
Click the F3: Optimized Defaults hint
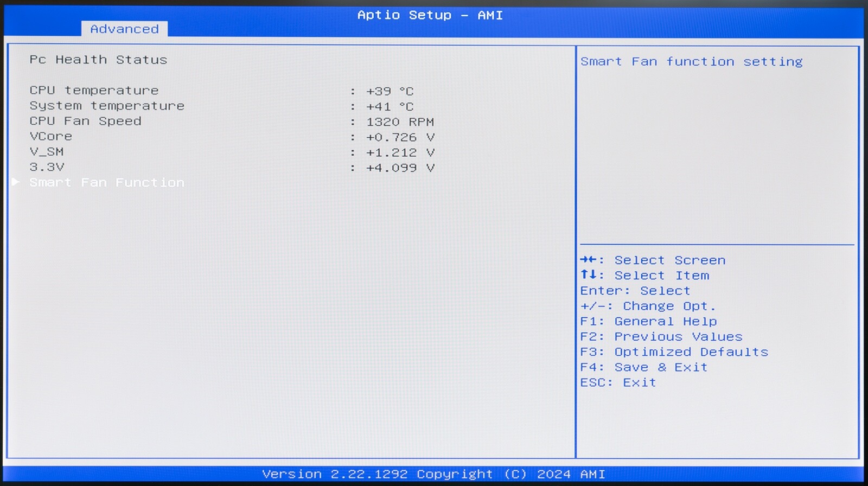click(674, 352)
